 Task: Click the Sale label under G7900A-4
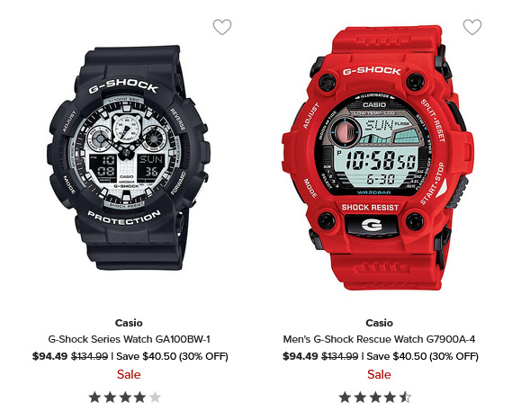(x=379, y=374)
